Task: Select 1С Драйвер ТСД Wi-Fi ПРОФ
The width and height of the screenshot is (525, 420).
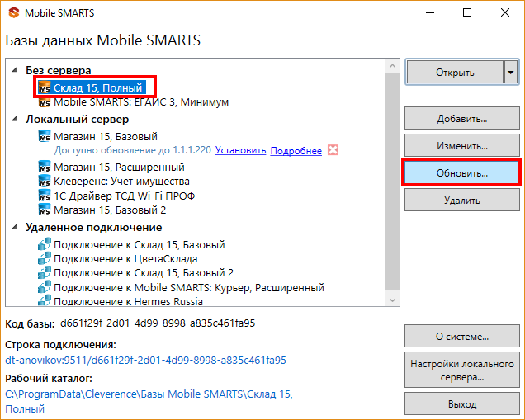Action: coord(124,196)
